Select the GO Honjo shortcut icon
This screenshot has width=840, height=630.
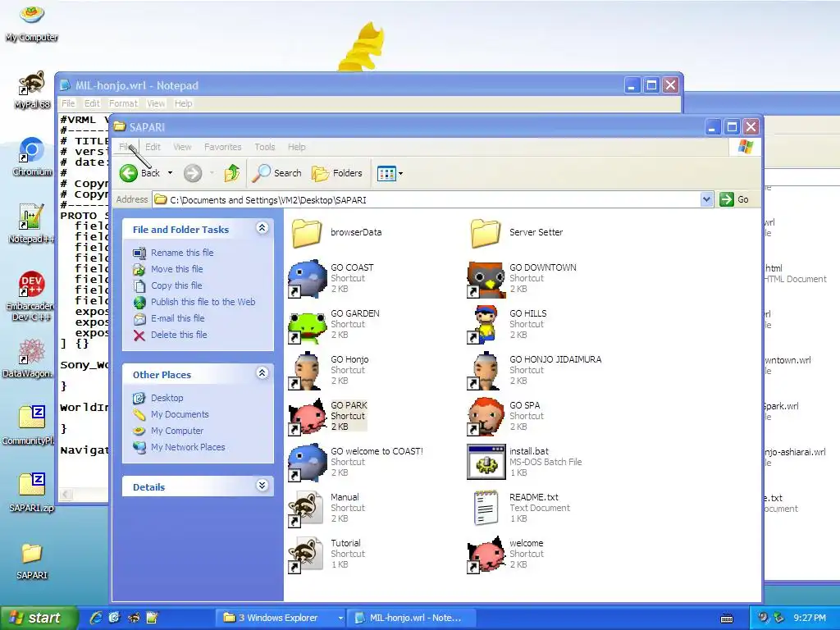pyautogui.click(x=307, y=371)
